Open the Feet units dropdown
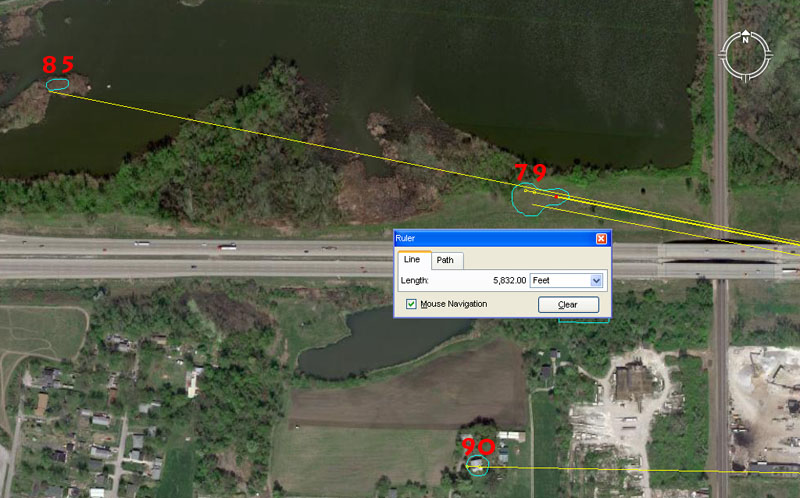800x498 pixels. click(566, 281)
